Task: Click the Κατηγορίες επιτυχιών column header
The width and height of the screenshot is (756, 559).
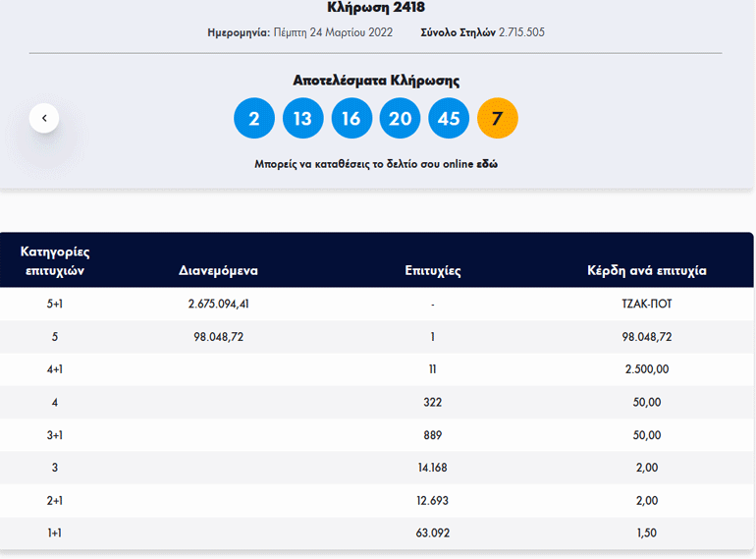Action: pos(54,260)
